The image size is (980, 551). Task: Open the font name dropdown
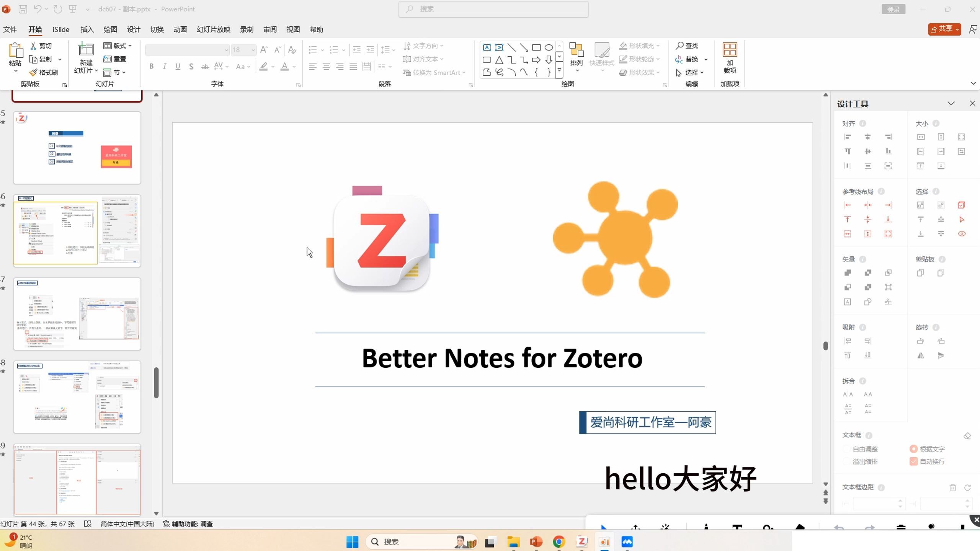(226, 50)
